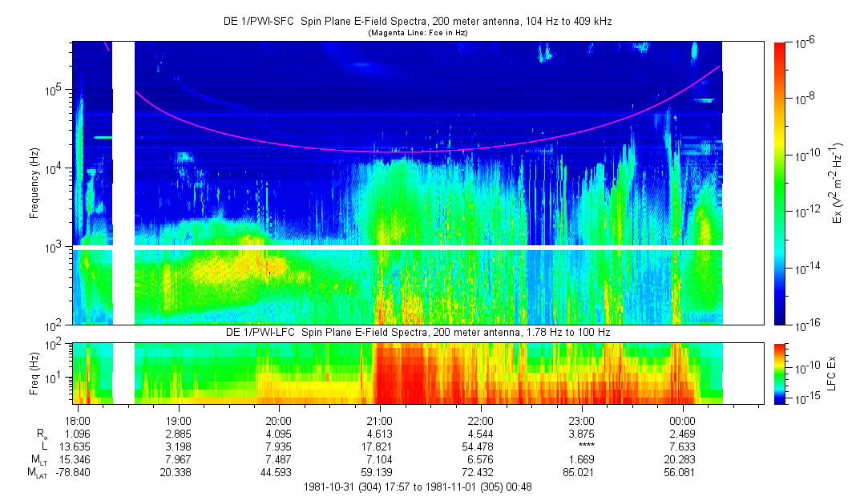Click the "(Magenta Line: Fce in Hz)" subtitle

[418, 33]
